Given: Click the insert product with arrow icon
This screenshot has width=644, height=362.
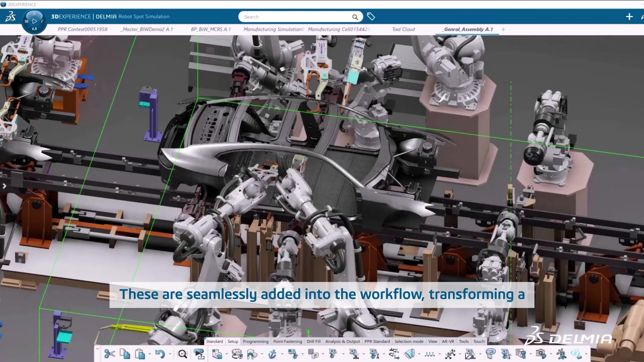Looking at the screenshot, I should click(217, 354).
